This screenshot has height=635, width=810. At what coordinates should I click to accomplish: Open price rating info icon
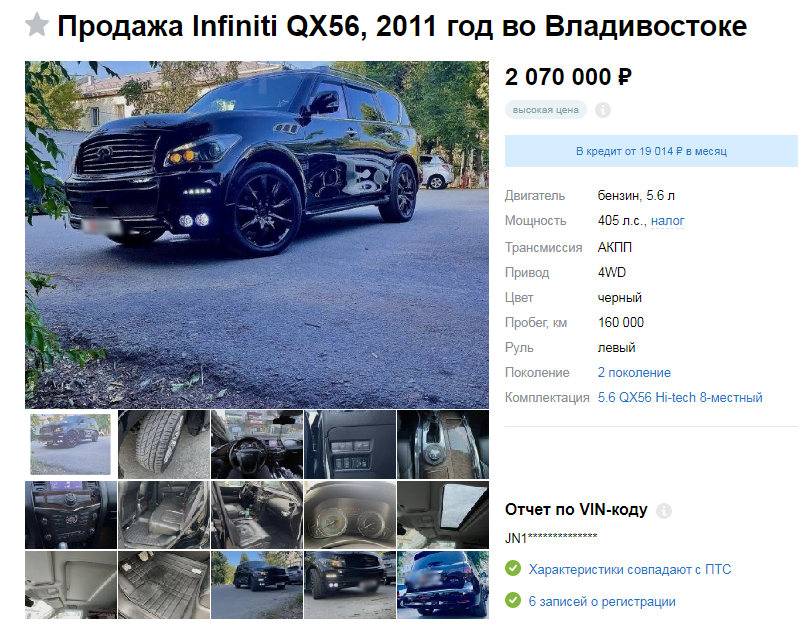(x=602, y=110)
